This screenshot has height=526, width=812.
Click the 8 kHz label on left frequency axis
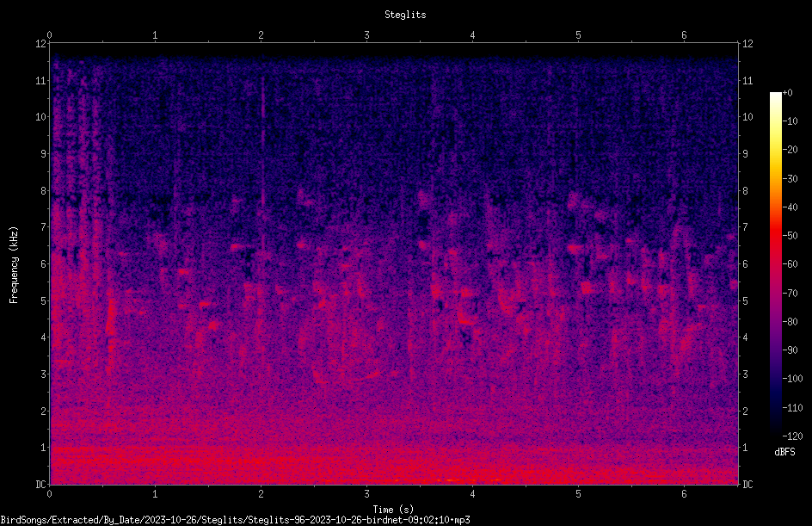[44, 190]
